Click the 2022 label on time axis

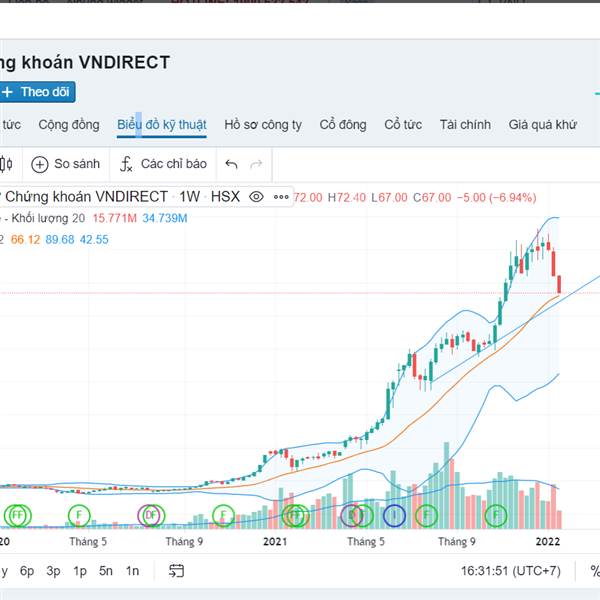pyautogui.click(x=548, y=541)
